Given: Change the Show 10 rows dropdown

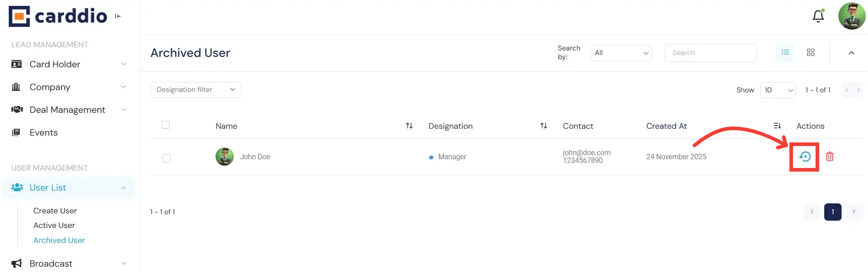Looking at the screenshot, I should [x=778, y=90].
